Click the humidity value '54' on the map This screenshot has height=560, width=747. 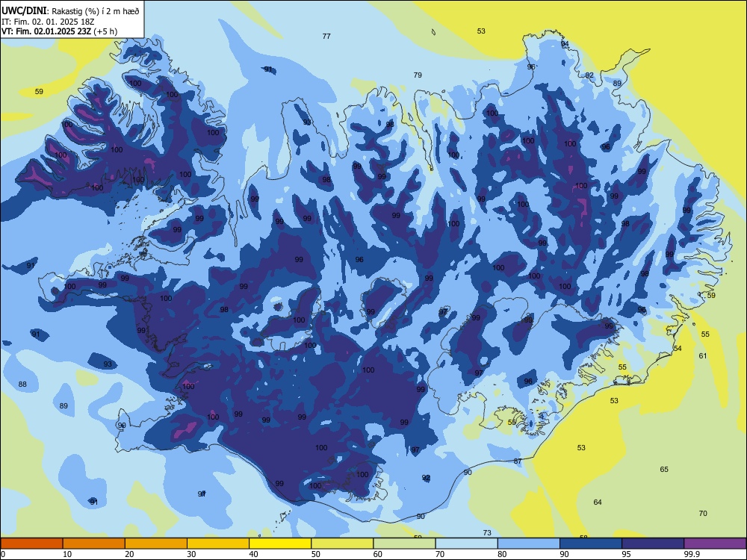tap(678, 349)
